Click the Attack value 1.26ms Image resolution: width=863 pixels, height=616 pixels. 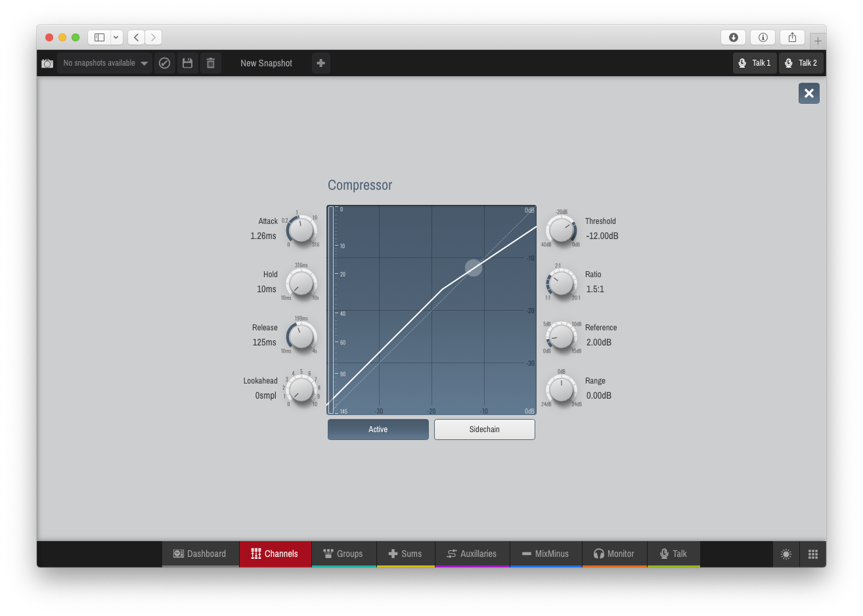263,236
